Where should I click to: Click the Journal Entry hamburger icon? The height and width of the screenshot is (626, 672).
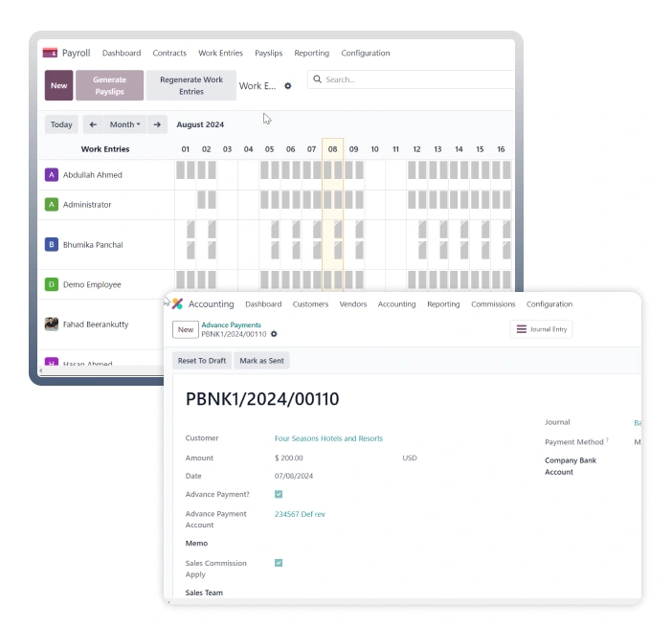tap(522, 329)
